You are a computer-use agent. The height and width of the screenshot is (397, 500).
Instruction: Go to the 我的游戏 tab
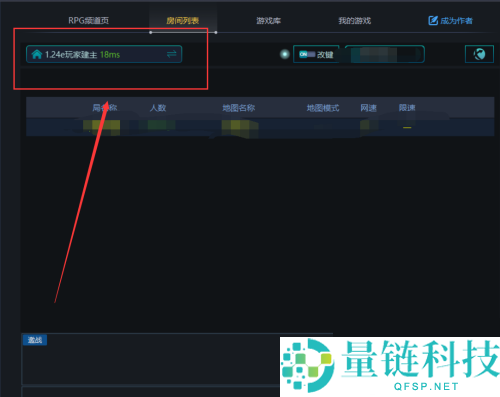(354, 21)
